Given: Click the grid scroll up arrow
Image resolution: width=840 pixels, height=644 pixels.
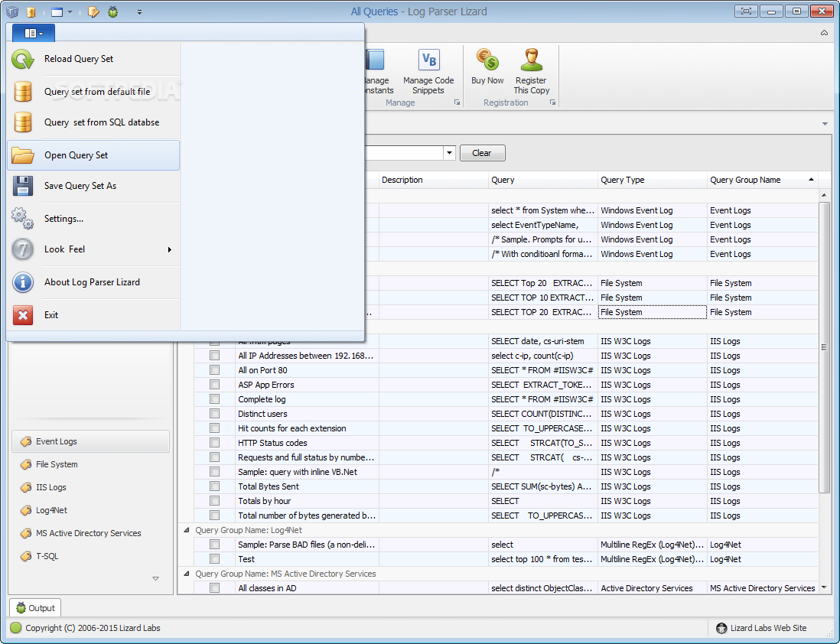Looking at the screenshot, I should tap(824, 195).
